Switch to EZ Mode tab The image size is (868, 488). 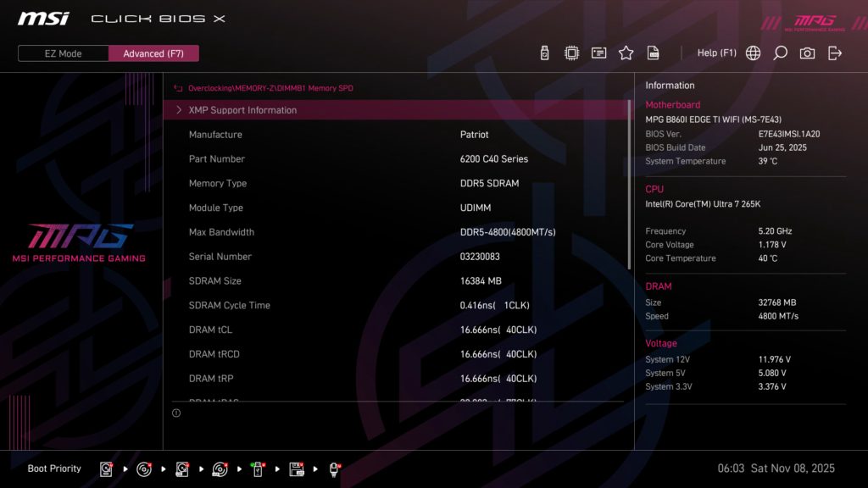62,53
